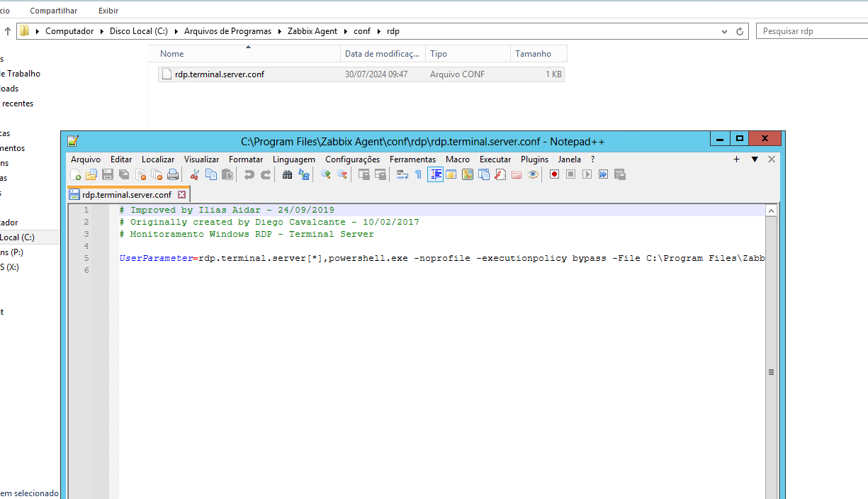
Task: Expand the Notepad++ tab list down arrow
Action: coord(755,159)
